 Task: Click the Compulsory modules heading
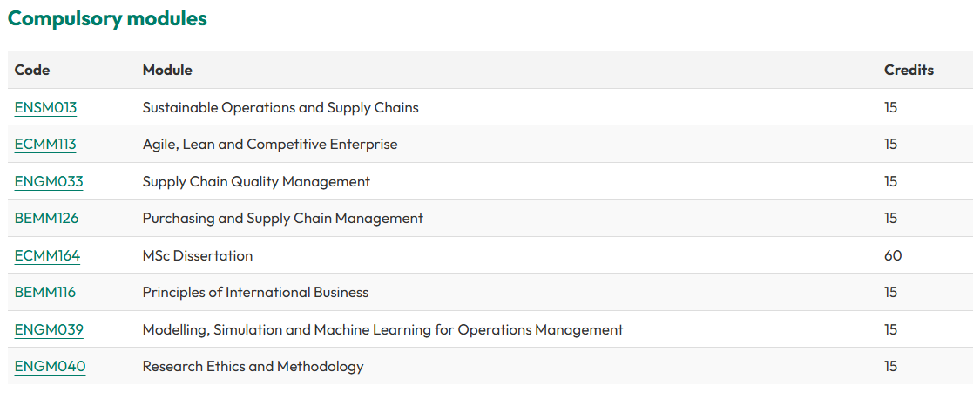[x=107, y=18]
